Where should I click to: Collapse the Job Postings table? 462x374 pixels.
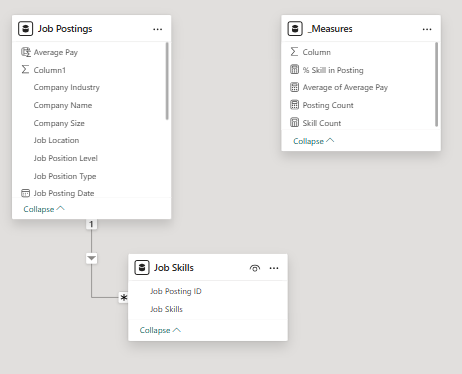pos(44,209)
